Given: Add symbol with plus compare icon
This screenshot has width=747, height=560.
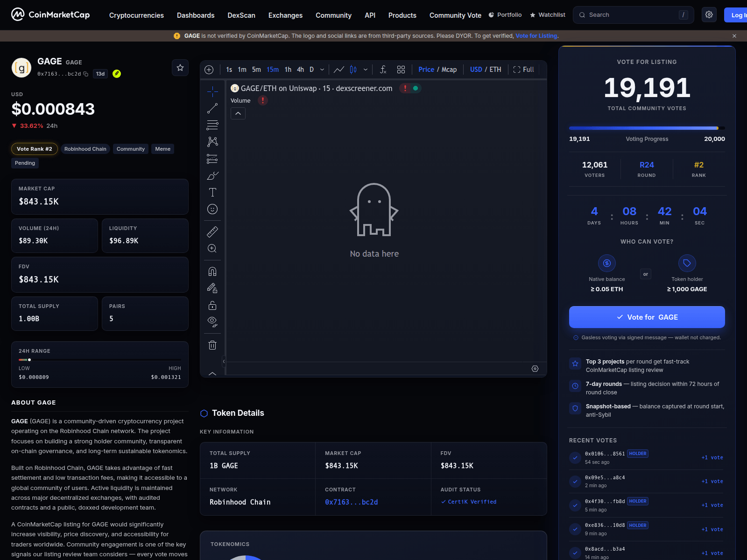Looking at the screenshot, I should 209,70.
